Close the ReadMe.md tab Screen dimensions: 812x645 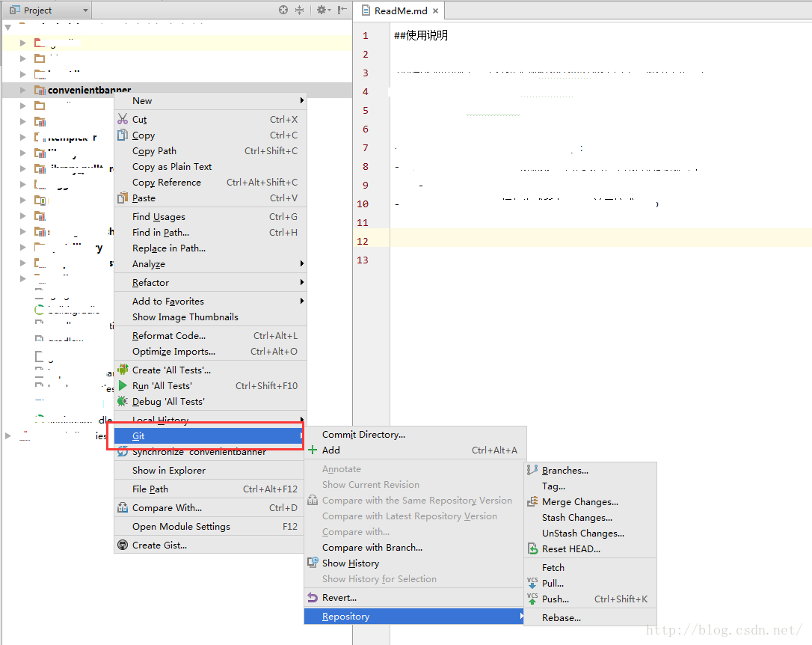(435, 11)
